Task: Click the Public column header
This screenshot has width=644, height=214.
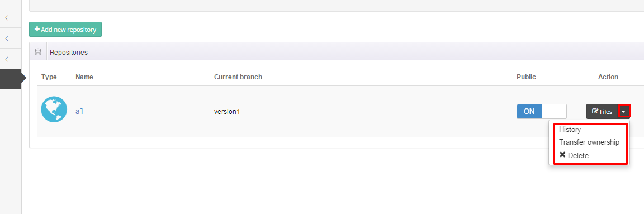Action: [526, 77]
